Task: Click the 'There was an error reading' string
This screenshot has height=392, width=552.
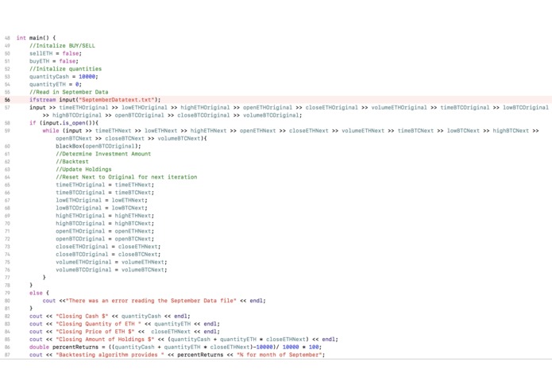Action: pyautogui.click(x=151, y=301)
